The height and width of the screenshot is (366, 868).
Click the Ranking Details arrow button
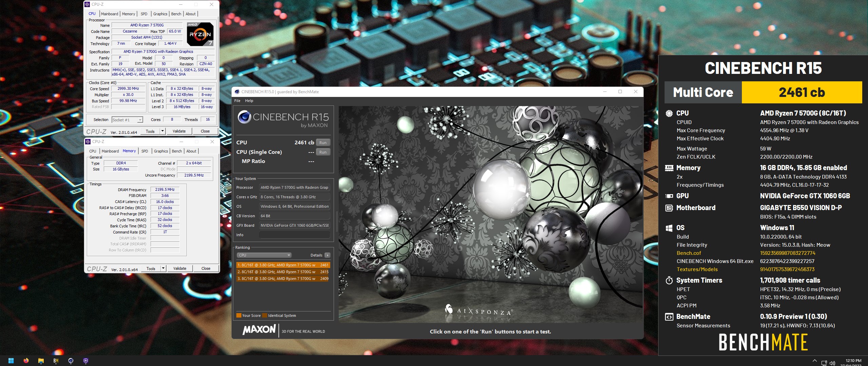(x=327, y=255)
